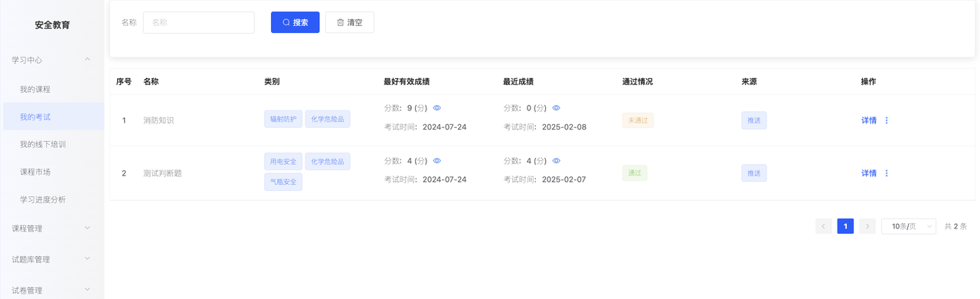Go to next page arrow
The image size is (980, 299).
point(867,226)
